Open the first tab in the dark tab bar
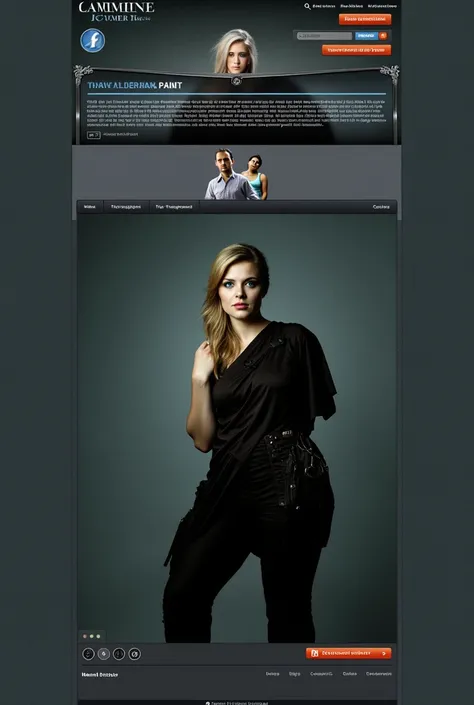This screenshot has width=474, height=705. (x=90, y=207)
